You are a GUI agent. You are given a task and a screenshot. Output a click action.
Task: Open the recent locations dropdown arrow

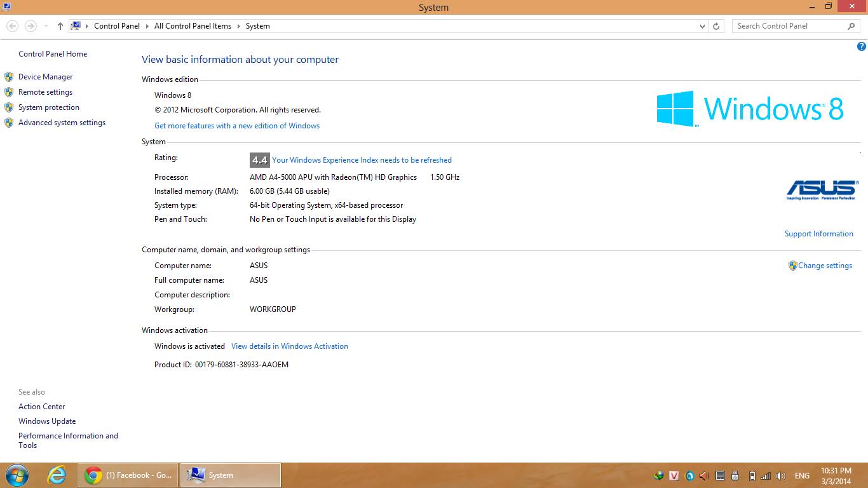46,26
